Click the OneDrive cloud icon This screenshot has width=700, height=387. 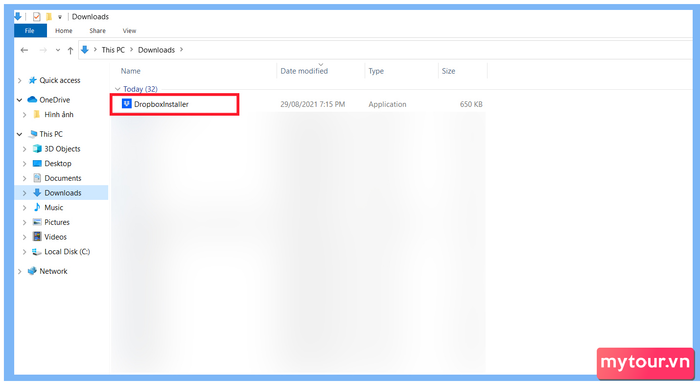coord(32,100)
